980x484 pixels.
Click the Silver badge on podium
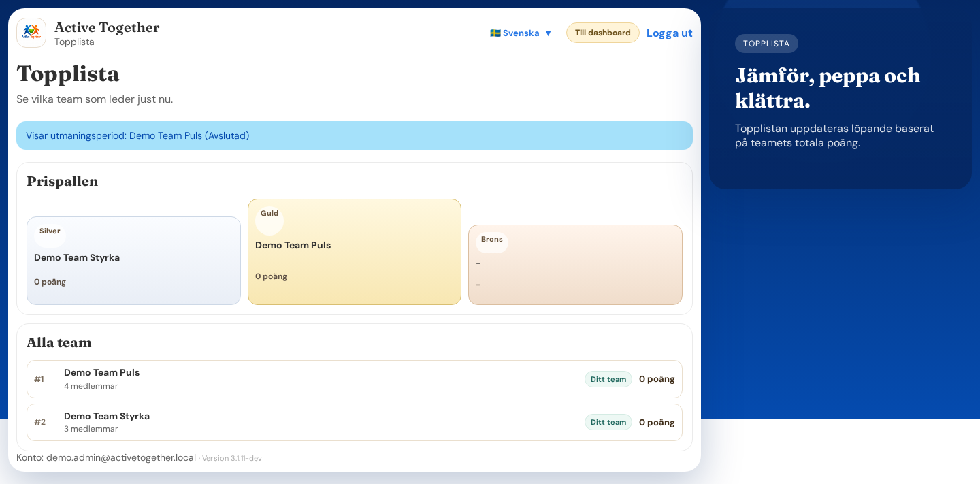[50, 231]
